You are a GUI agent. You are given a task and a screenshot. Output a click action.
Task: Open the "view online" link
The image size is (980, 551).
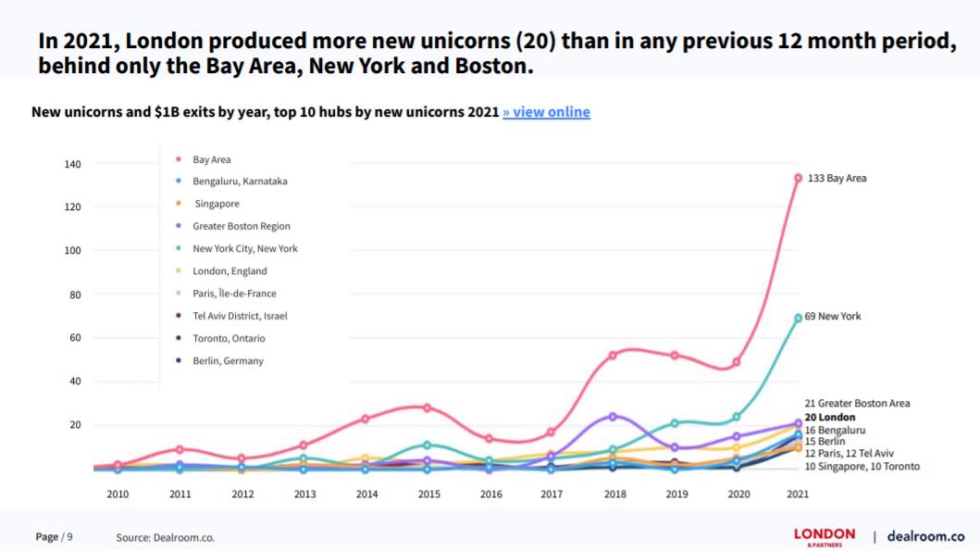[546, 112]
